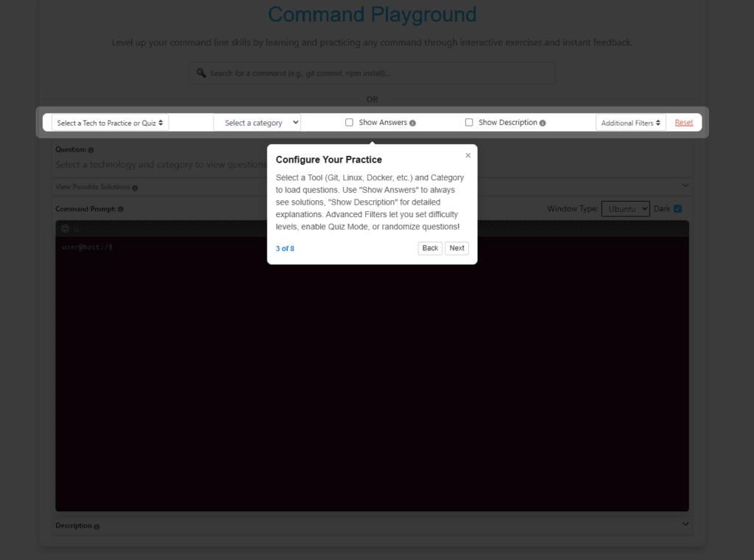Click the info icon next to Question label
The image size is (754, 560).
[x=91, y=150]
